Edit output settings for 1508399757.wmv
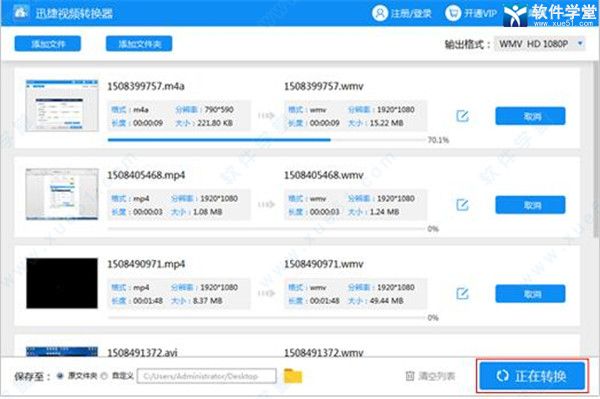 [x=463, y=116]
